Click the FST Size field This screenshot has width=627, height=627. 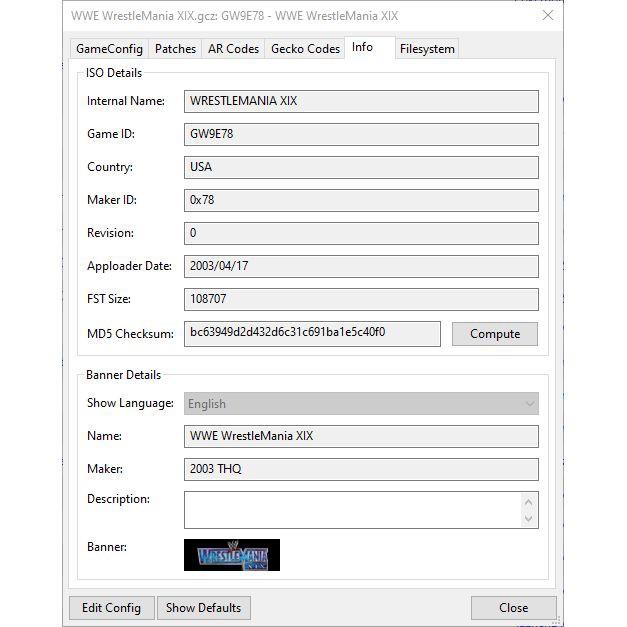click(361, 299)
